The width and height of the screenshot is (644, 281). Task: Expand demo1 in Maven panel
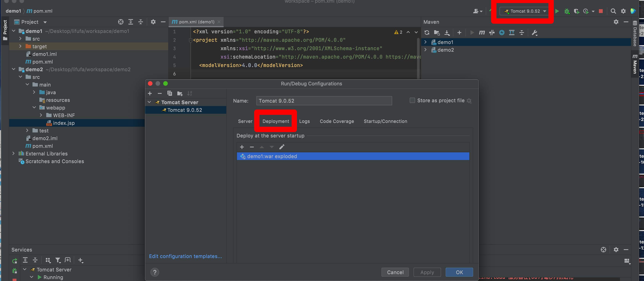[426, 42]
